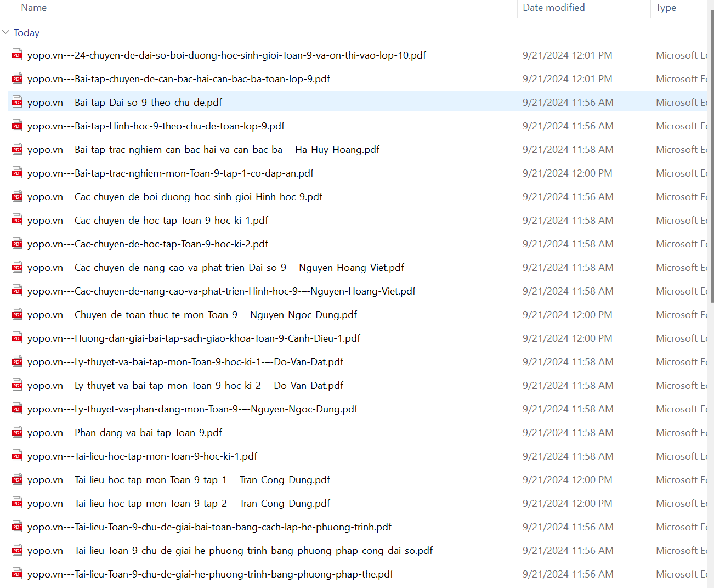Select file Tai-lieu-hoc-tap-mon-Toan-9-hoc-ki-1 name
Image resolution: width=714 pixels, height=588 pixels.
tap(142, 456)
